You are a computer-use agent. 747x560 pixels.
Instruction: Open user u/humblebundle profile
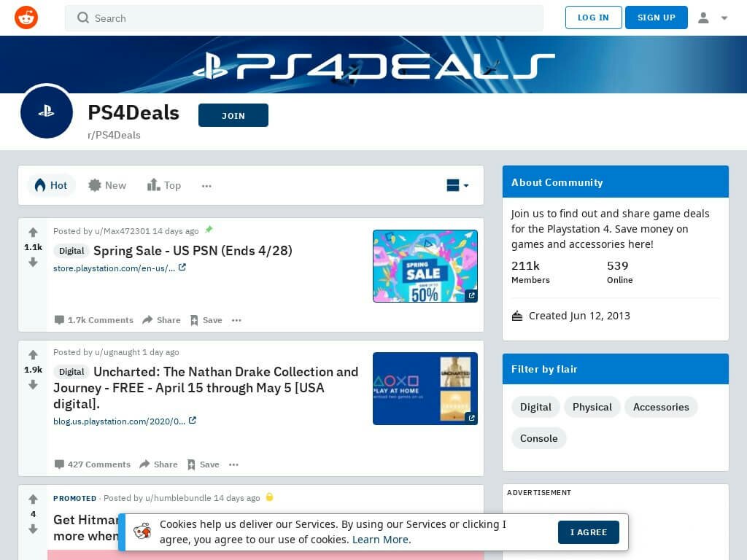(x=178, y=498)
